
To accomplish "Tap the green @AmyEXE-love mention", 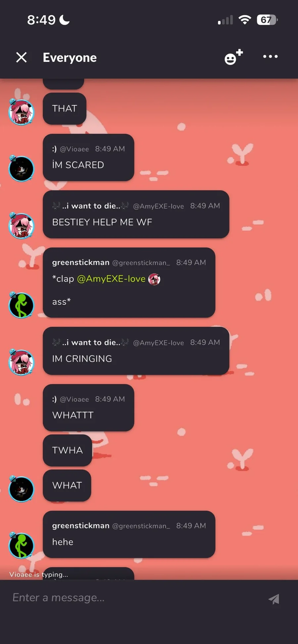I will pos(111,279).
